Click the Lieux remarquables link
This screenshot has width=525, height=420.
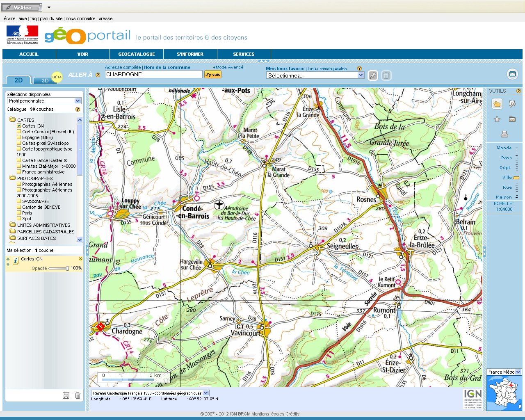tap(327, 68)
